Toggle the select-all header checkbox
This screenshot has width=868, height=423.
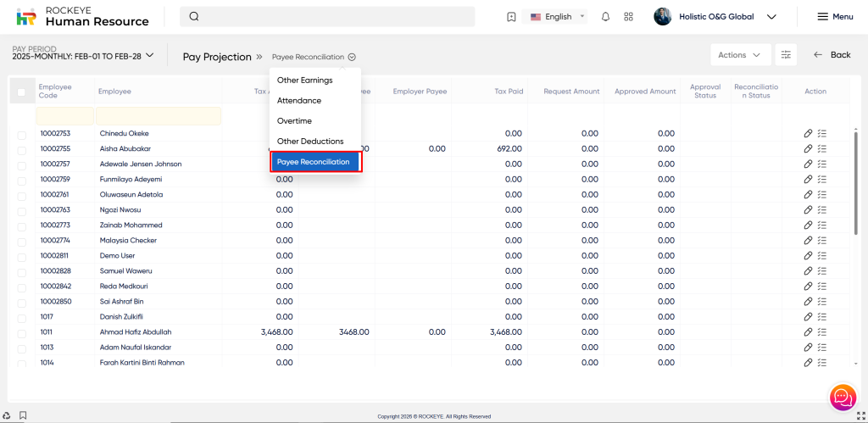coord(22,92)
